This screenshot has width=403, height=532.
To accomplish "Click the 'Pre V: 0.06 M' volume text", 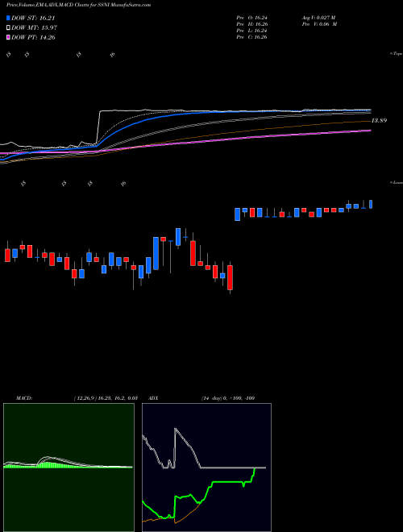I will [318, 24].
